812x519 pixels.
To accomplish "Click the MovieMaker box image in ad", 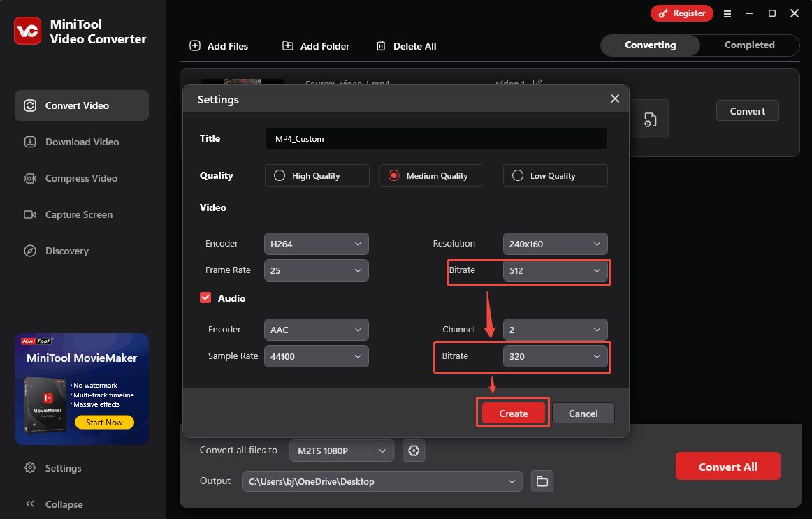I will 45,405.
